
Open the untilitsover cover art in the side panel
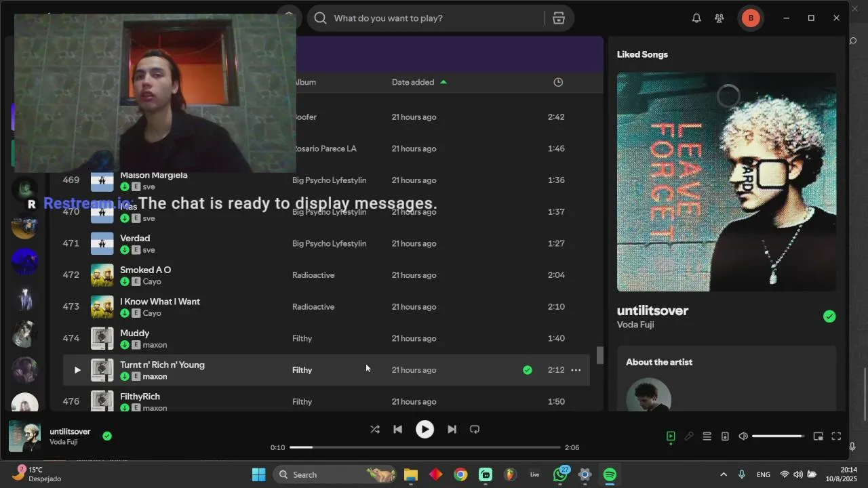tap(726, 182)
